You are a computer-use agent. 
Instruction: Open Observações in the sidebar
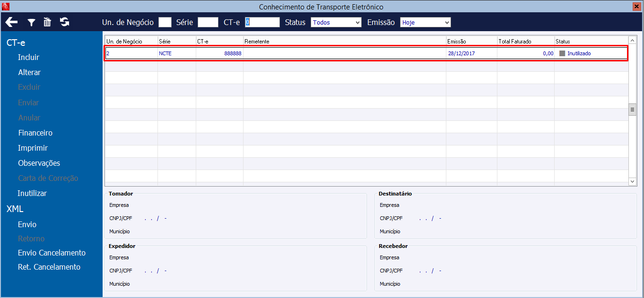coord(39,163)
